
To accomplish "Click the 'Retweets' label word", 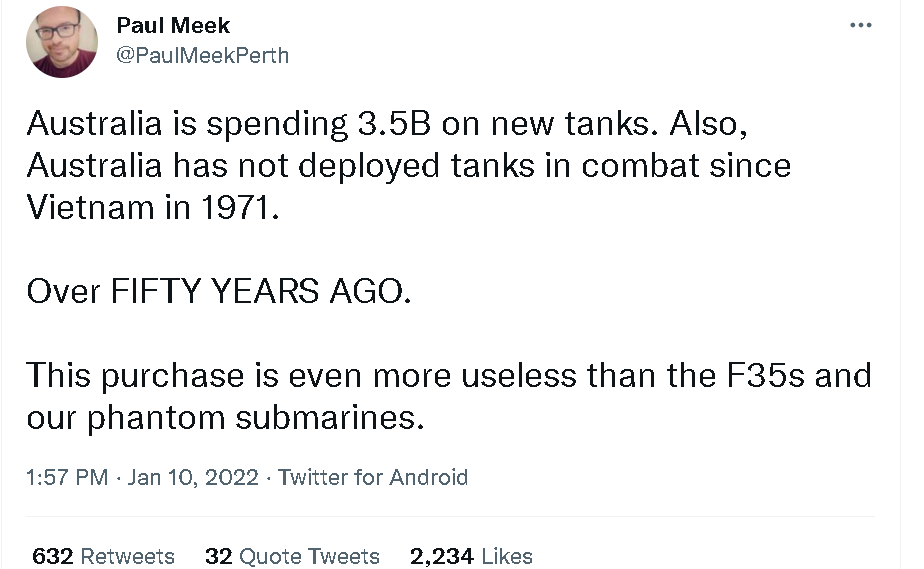I will (x=127, y=556).
